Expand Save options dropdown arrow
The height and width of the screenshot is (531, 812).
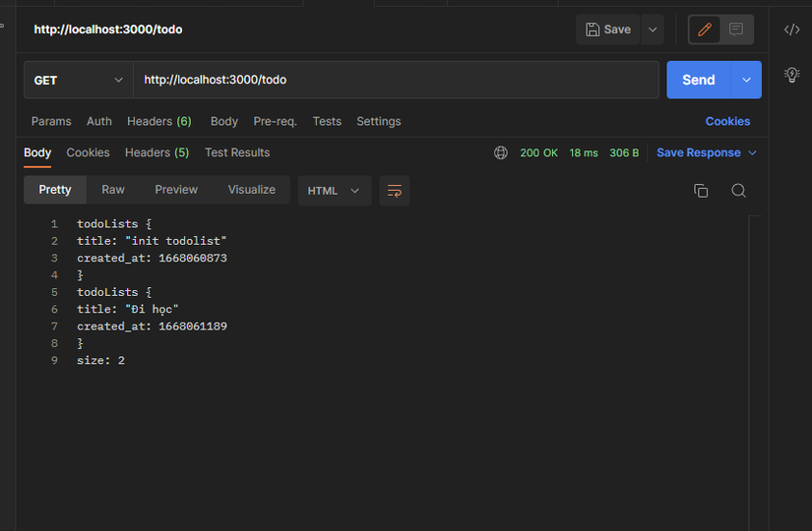(x=653, y=29)
